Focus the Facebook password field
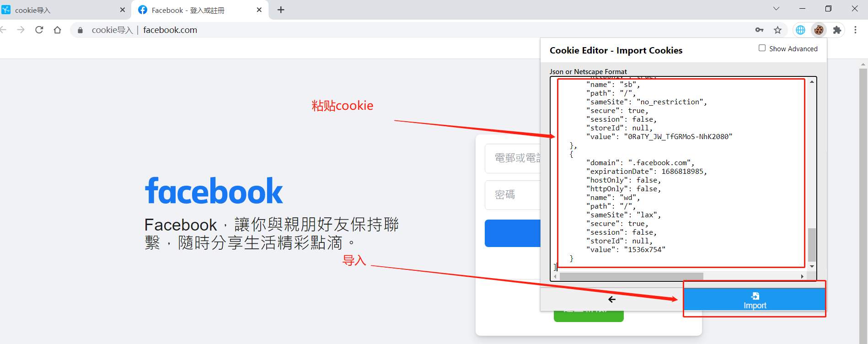The width and height of the screenshot is (868, 344). coord(513,195)
